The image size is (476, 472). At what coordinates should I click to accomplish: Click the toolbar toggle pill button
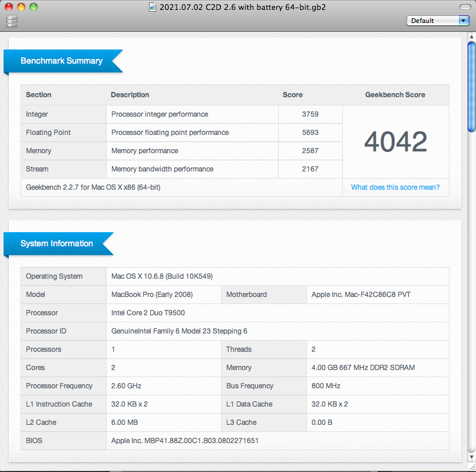tap(465, 7)
